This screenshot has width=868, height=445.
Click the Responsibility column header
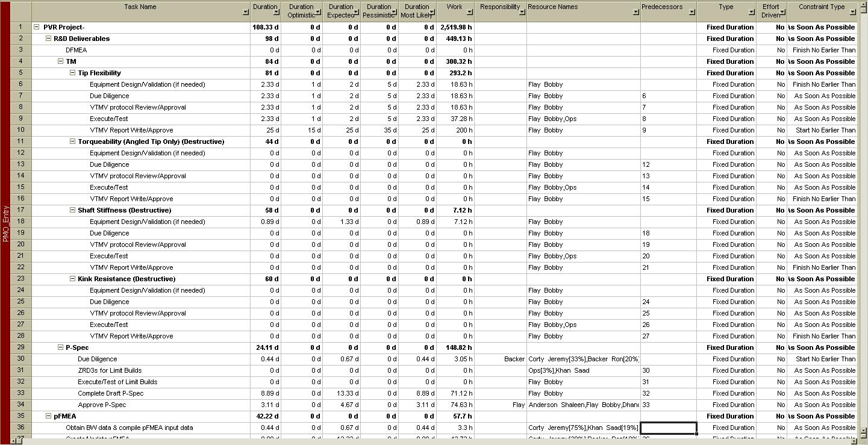click(x=499, y=7)
